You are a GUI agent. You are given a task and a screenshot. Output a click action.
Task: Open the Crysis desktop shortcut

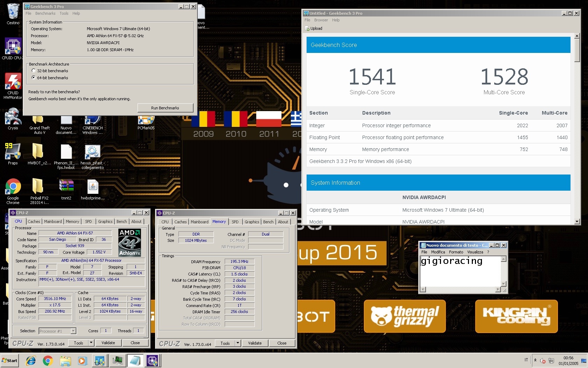point(13,119)
